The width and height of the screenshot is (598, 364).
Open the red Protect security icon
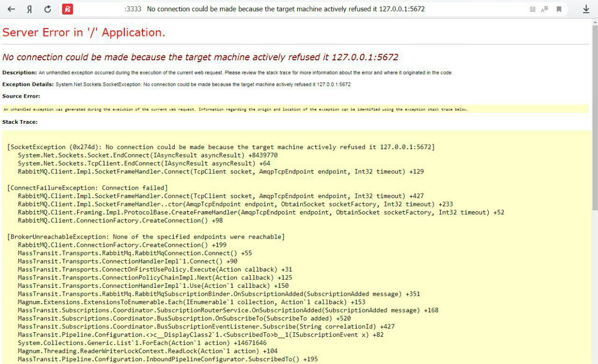click(67, 9)
